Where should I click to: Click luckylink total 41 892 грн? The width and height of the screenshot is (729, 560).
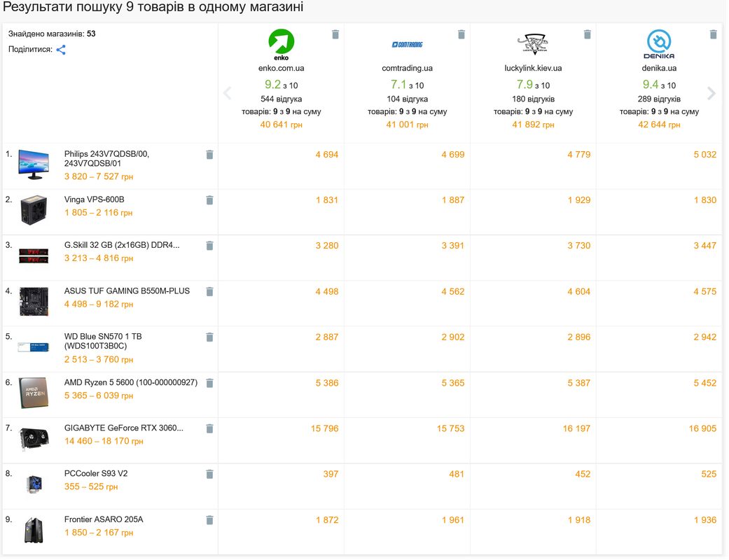(533, 125)
